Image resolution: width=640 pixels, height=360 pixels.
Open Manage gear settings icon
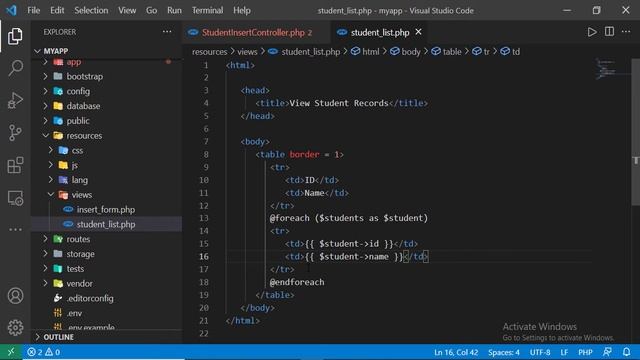click(15, 327)
